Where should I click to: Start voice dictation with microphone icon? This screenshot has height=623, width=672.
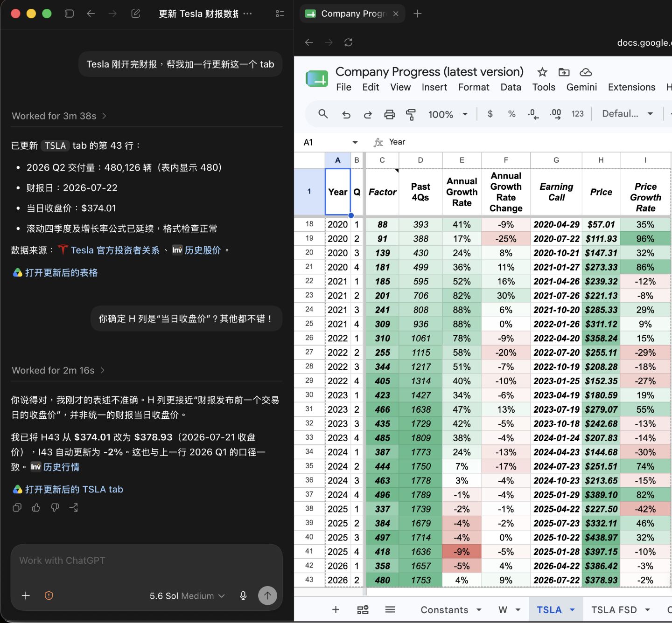(243, 595)
